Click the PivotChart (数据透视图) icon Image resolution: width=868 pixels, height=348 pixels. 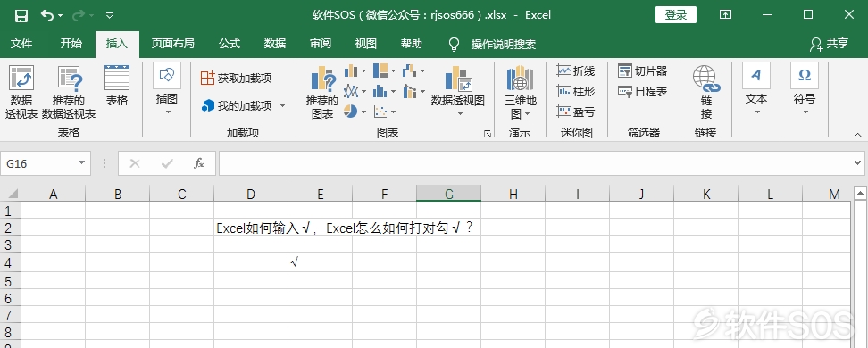tap(458, 79)
